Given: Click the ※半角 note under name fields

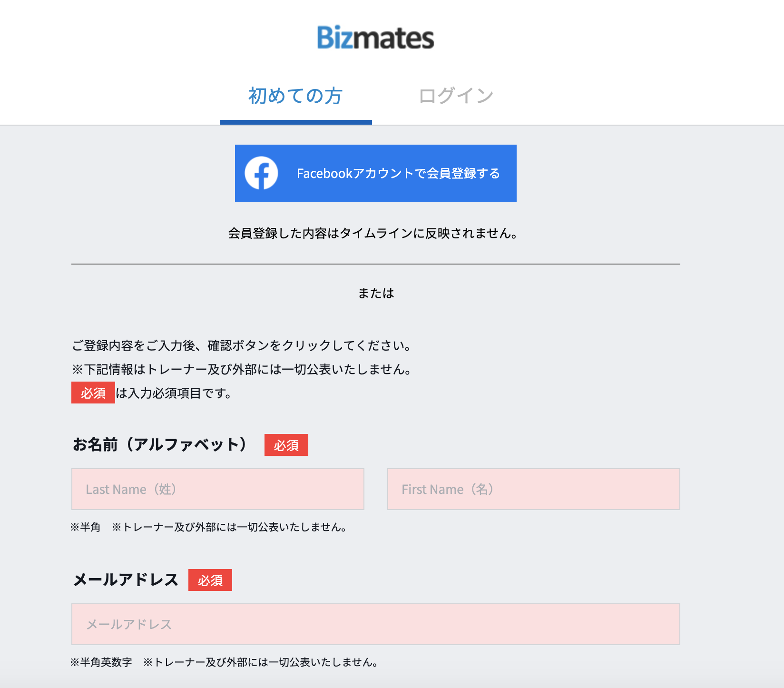Looking at the screenshot, I should coord(86,527).
